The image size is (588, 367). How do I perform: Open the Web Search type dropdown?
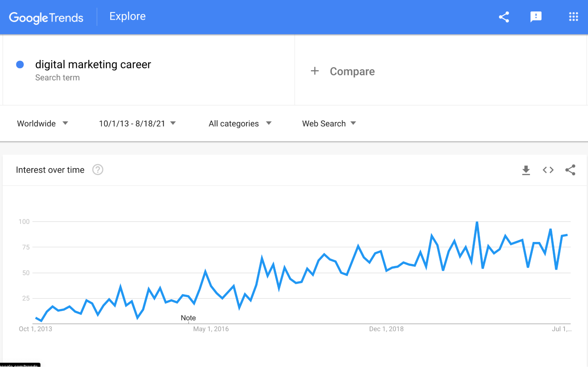[329, 124]
